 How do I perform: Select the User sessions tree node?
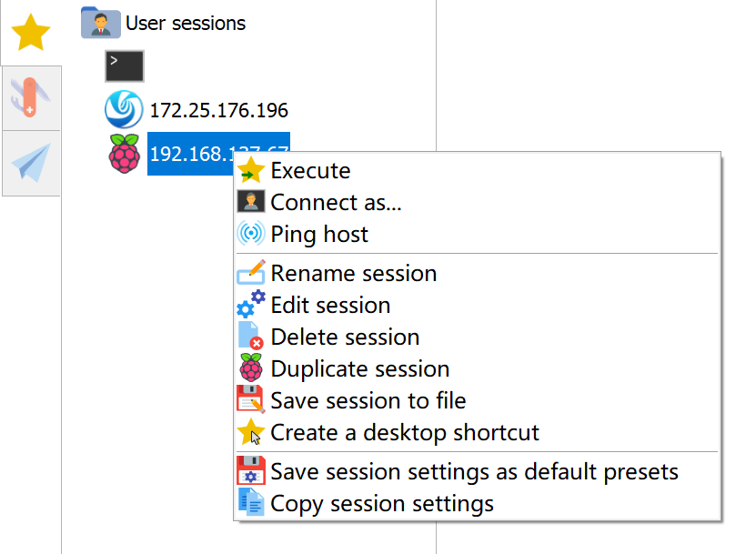[x=186, y=23]
